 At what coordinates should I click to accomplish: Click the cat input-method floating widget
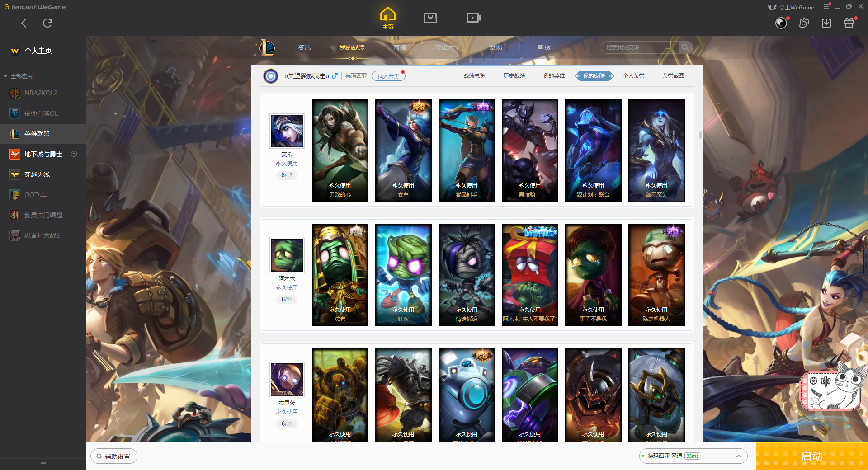[833, 385]
